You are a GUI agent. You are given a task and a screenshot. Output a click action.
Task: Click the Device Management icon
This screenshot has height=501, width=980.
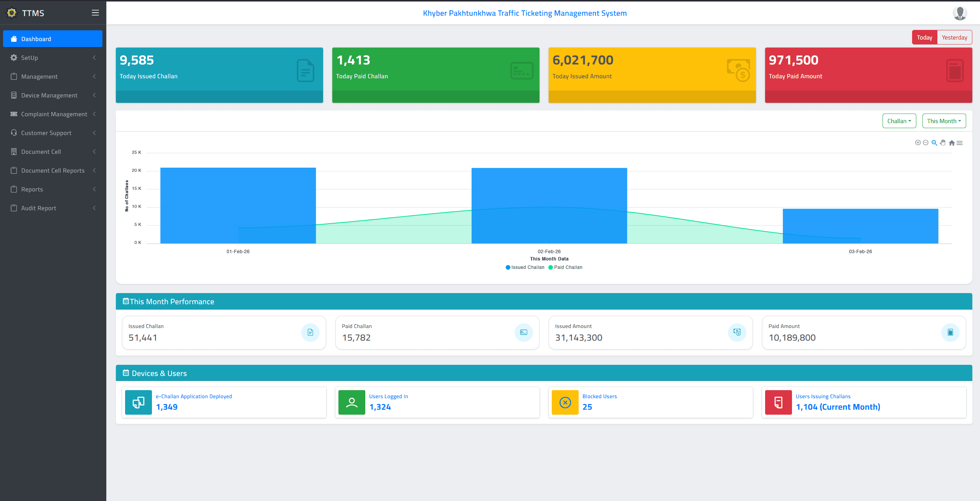pos(14,95)
